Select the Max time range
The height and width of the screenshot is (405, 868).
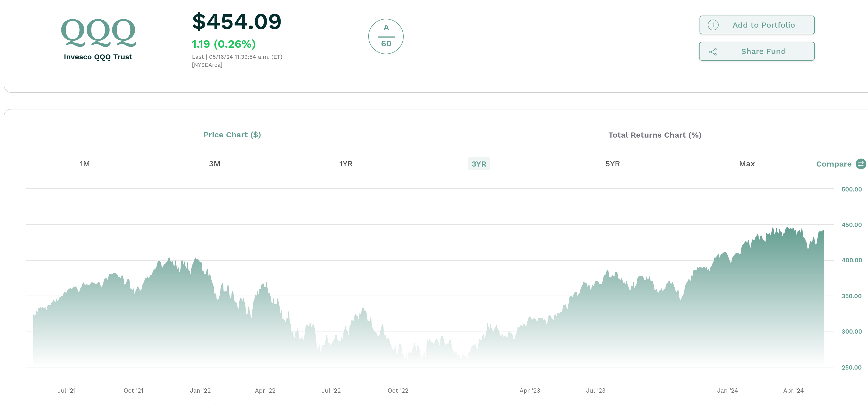click(747, 164)
